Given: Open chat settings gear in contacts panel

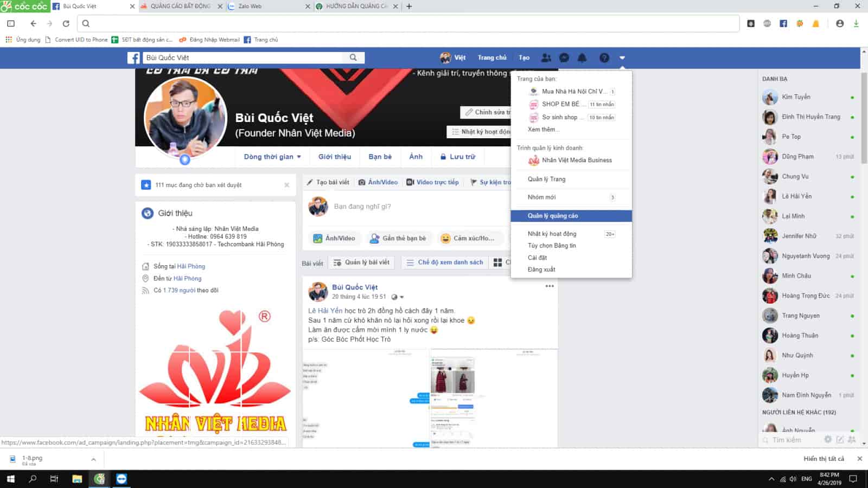Looking at the screenshot, I should [828, 439].
